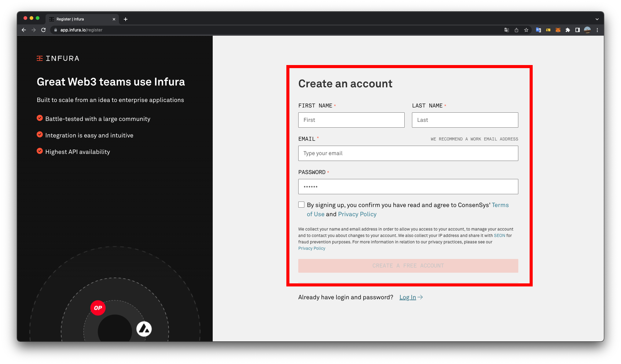The image size is (621, 364).
Task: Expand the tab search chevron
Action: 597,19
